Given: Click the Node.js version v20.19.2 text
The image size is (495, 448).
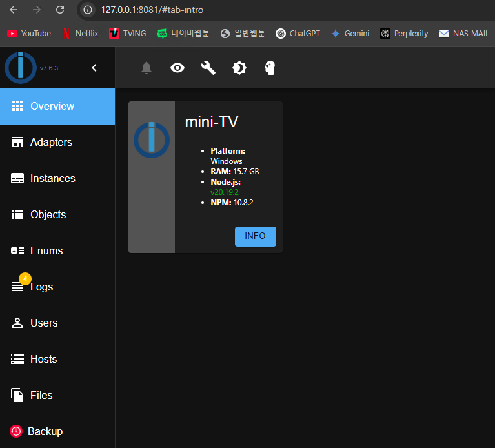Looking at the screenshot, I should point(225,192).
